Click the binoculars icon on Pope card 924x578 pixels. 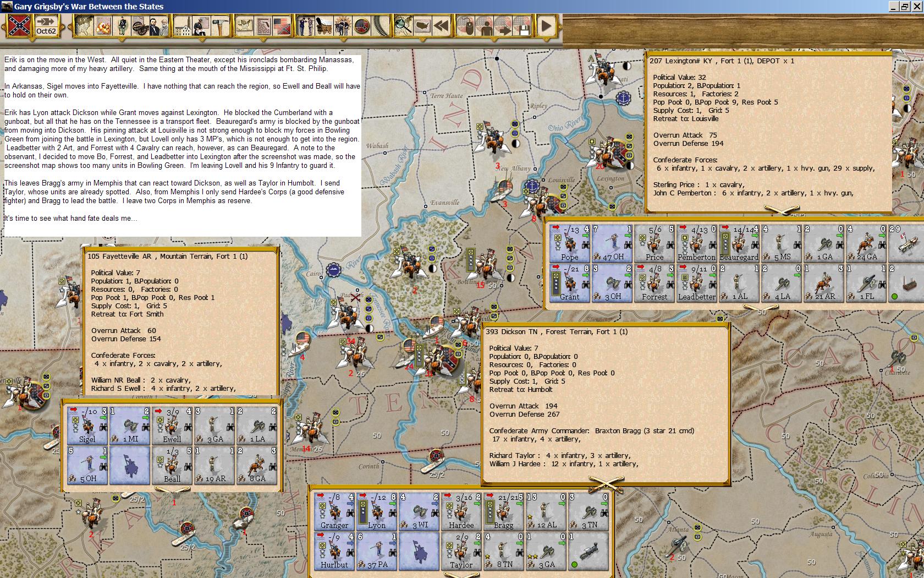[585, 245]
